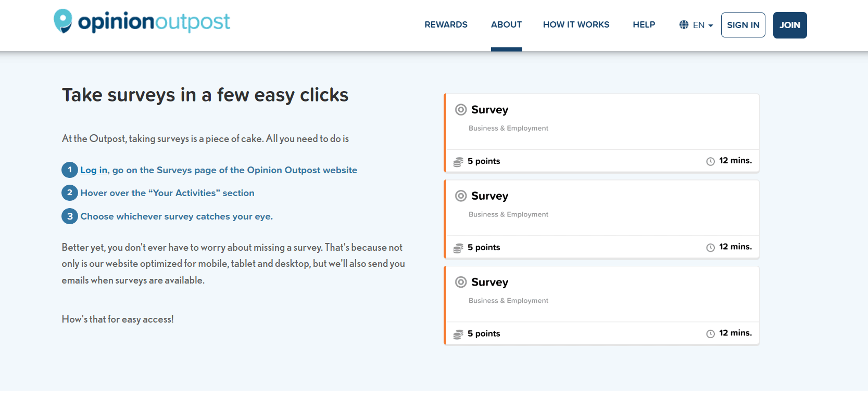Click the coins icon in the top survey card
The width and height of the screenshot is (868, 398).
[458, 162]
